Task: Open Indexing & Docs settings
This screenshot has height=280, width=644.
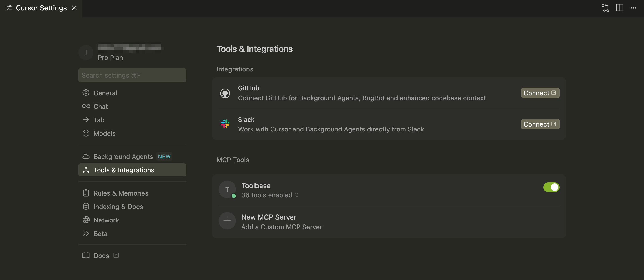Action: 118,207
